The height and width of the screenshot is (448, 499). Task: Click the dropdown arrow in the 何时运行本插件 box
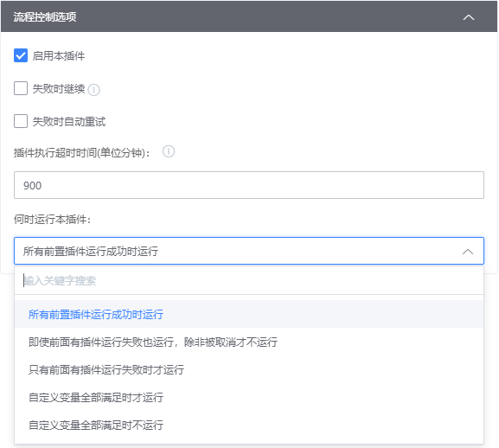pos(468,252)
